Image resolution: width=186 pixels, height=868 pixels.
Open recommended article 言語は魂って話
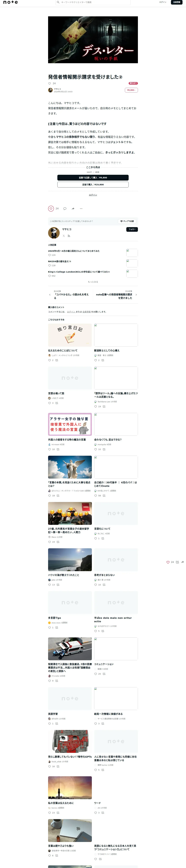(x=56, y=393)
